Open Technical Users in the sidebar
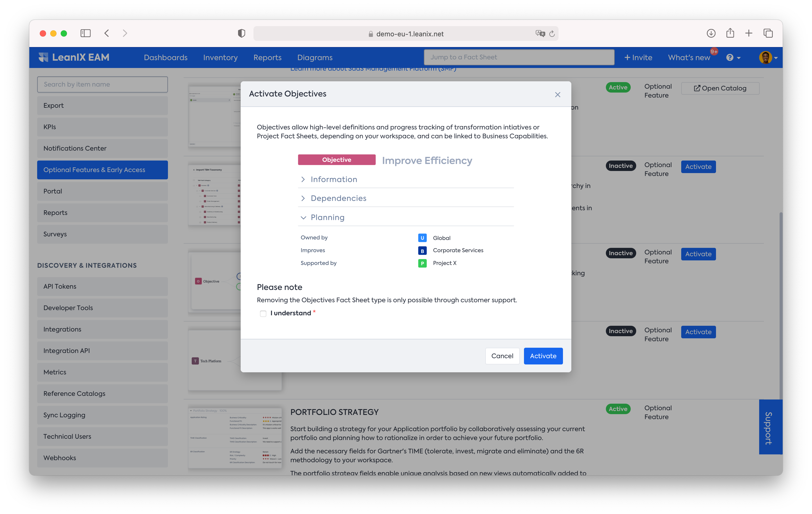This screenshot has width=812, height=514. coord(102,436)
